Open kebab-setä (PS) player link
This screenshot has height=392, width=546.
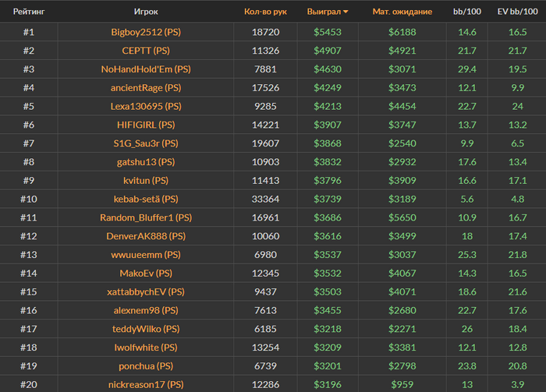tap(146, 199)
